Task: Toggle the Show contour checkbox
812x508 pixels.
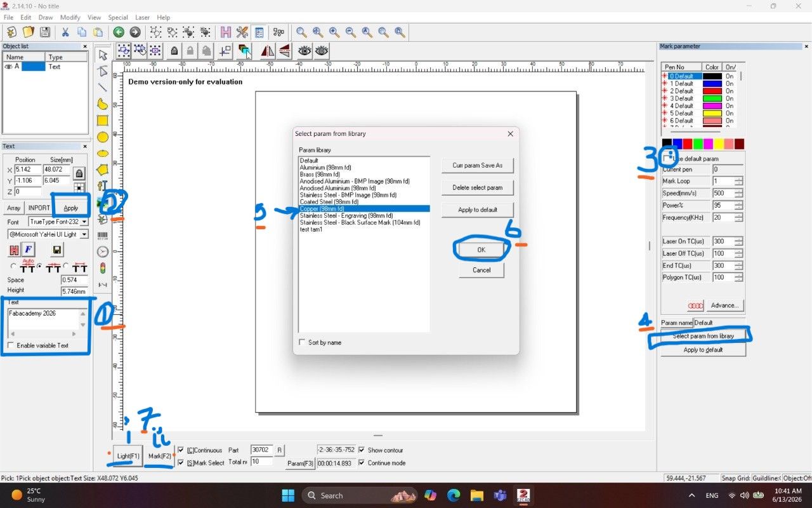Action: tap(362, 450)
